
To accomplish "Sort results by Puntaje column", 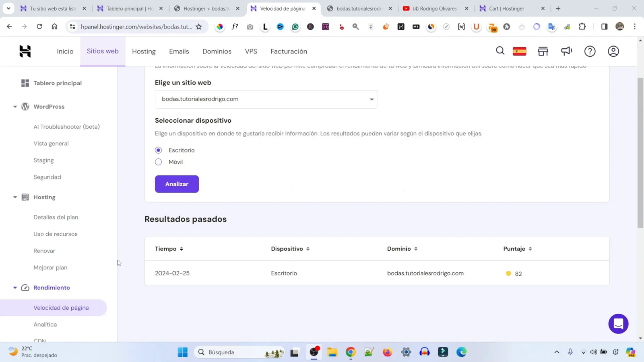I will (x=518, y=249).
